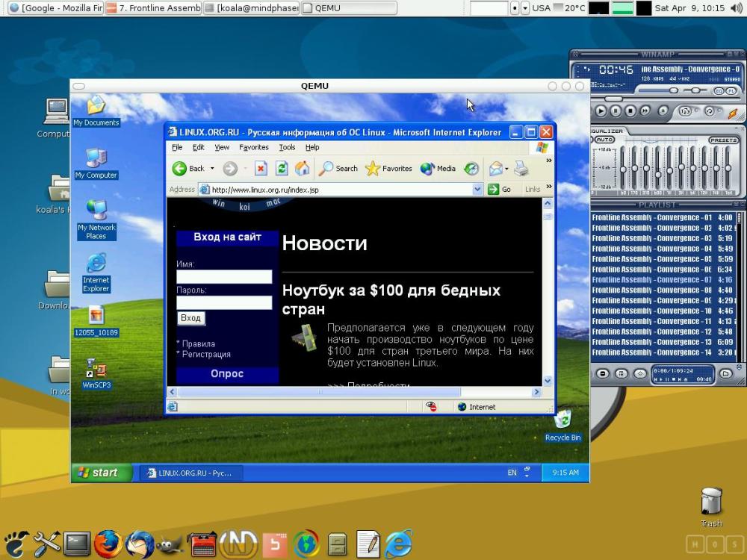Launch GIMP from the bottom dock
The height and width of the screenshot is (560, 747).
(170, 544)
